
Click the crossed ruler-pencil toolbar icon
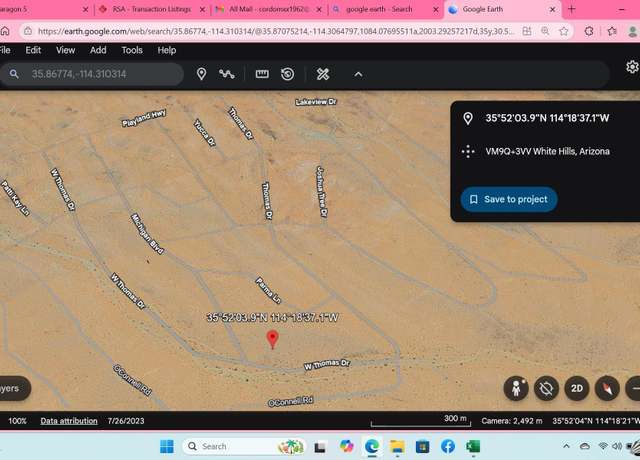pos(323,74)
